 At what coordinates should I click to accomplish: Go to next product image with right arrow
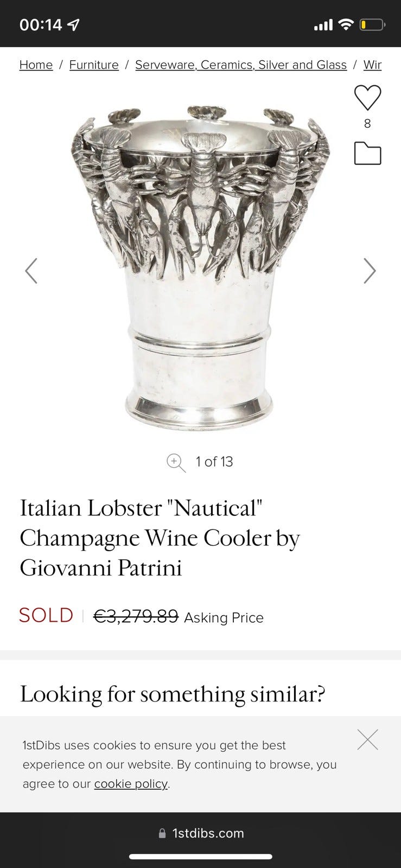[370, 271]
